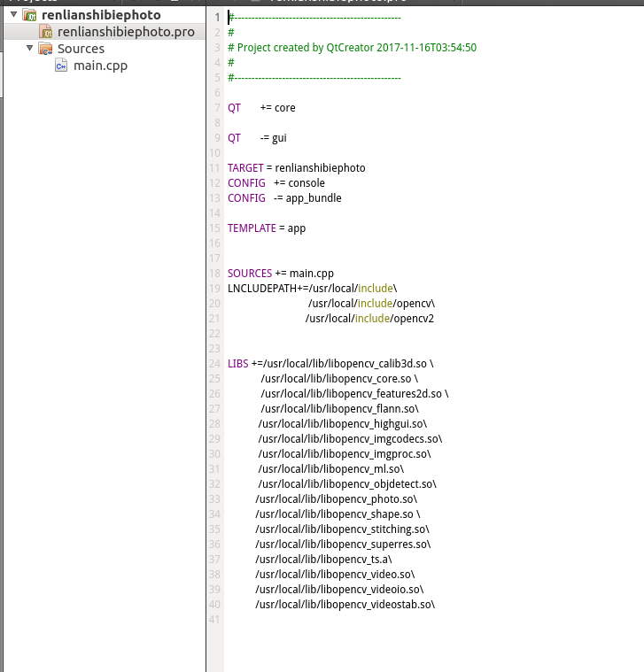Click the libopencv_video.so line
The image size is (644, 672).
(336, 575)
